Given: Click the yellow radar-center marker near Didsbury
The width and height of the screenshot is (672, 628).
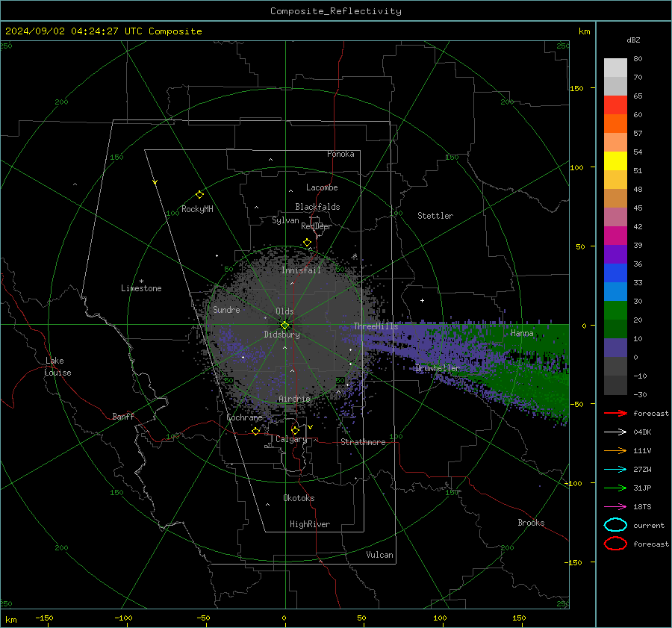Looking at the screenshot, I should pos(284,325).
